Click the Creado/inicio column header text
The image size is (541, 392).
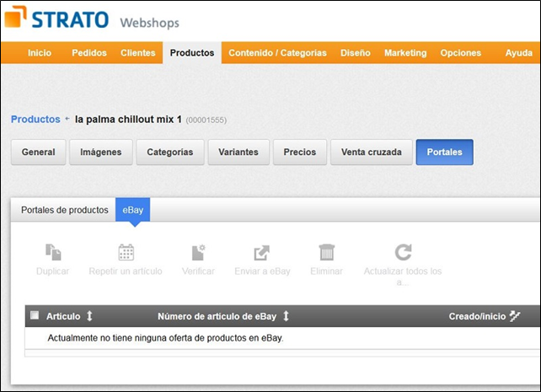point(477,316)
